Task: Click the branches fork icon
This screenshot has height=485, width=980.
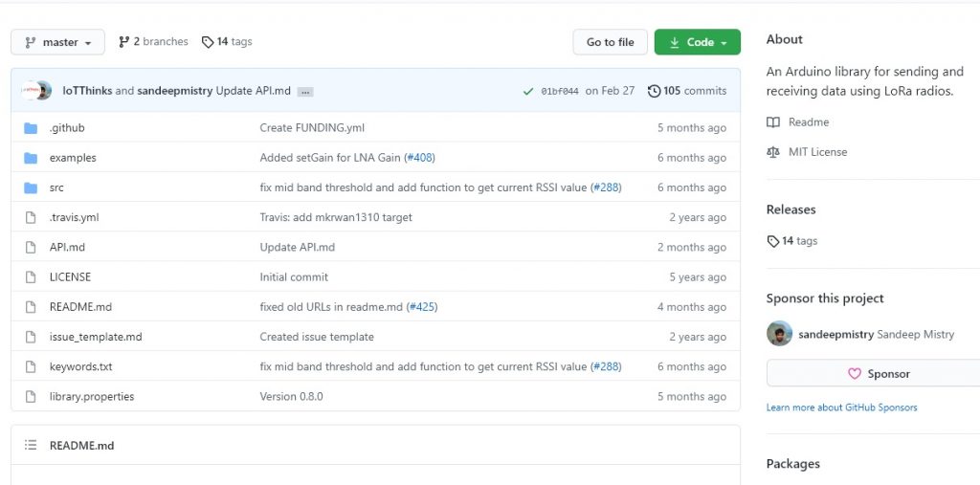Action: [123, 41]
